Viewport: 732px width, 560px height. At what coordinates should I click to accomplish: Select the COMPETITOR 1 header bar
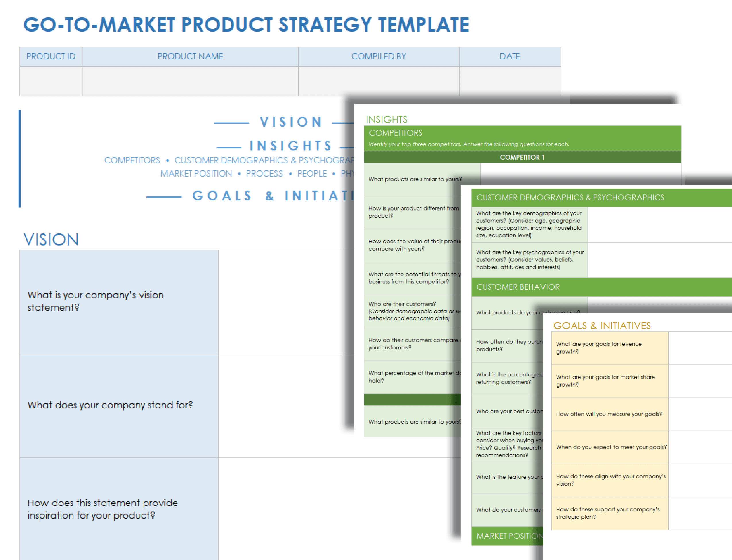point(522,157)
